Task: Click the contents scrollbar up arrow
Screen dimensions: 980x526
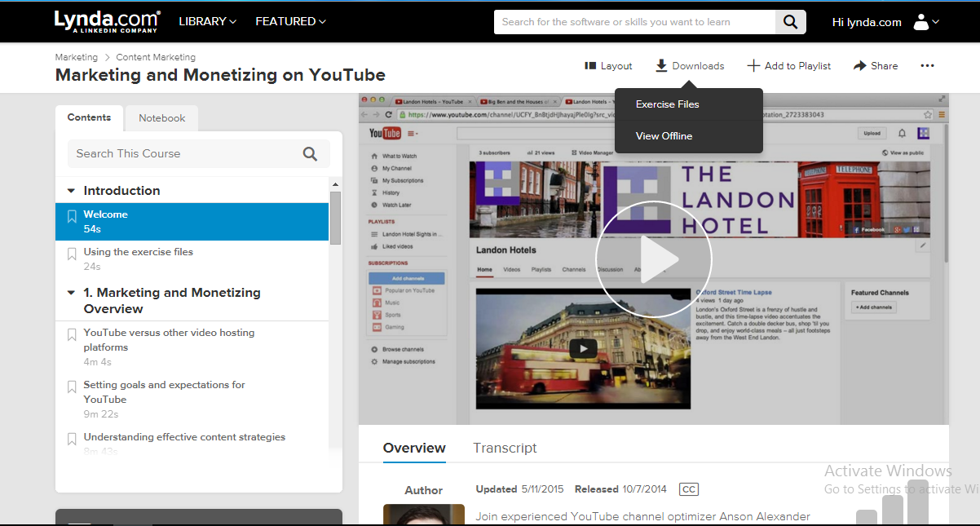Action: (x=335, y=184)
